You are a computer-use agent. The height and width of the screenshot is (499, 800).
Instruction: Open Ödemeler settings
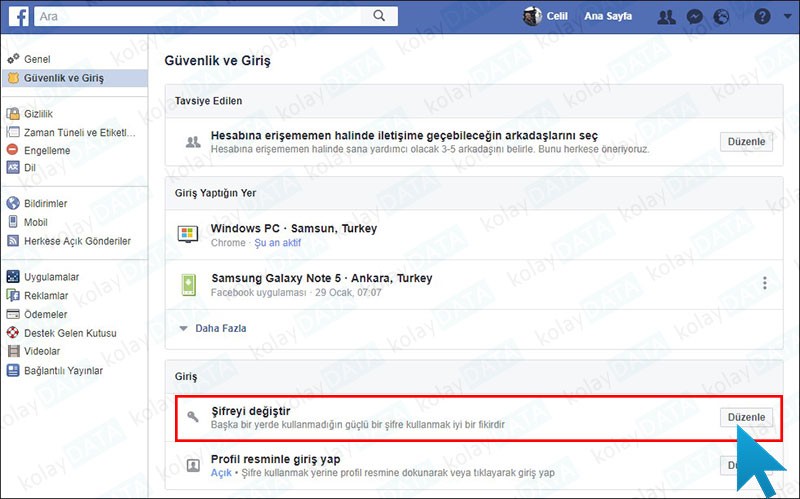coord(45,314)
